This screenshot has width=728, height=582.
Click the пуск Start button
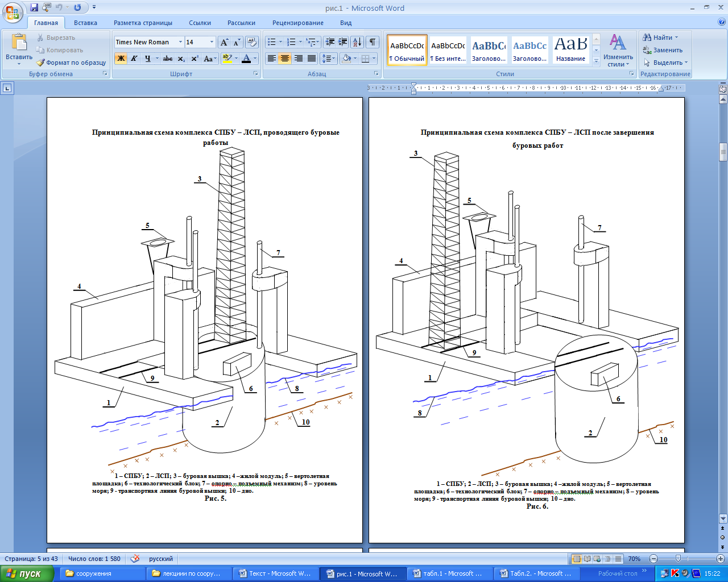point(27,573)
